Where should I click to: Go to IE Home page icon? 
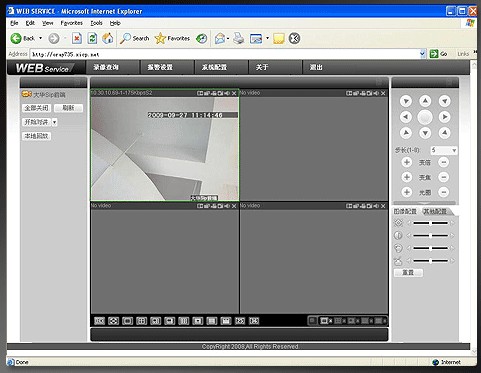click(x=107, y=38)
